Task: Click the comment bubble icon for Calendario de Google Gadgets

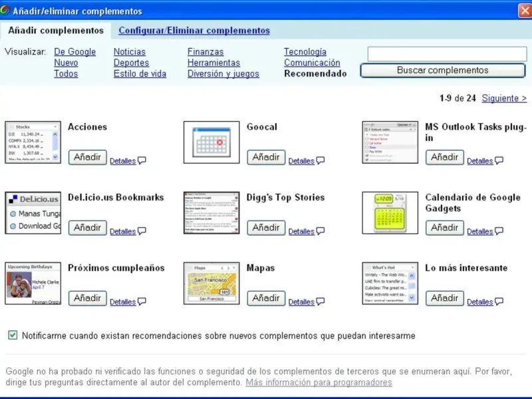Action: [x=499, y=231]
